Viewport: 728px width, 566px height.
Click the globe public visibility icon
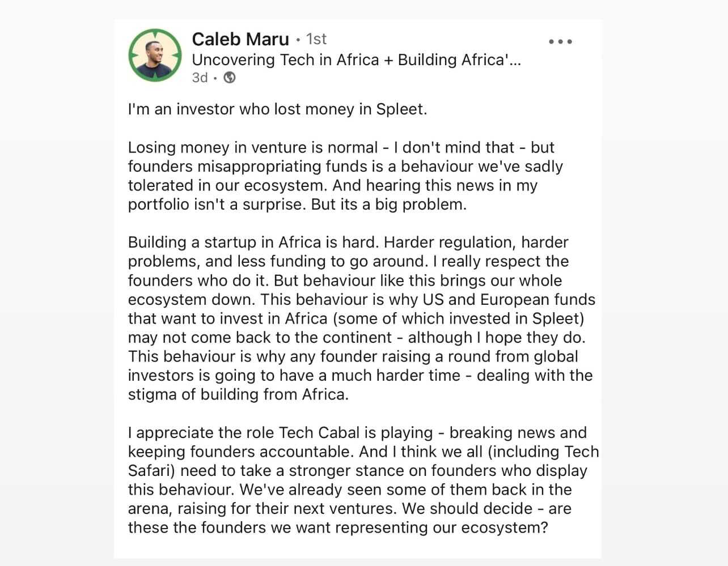(230, 78)
